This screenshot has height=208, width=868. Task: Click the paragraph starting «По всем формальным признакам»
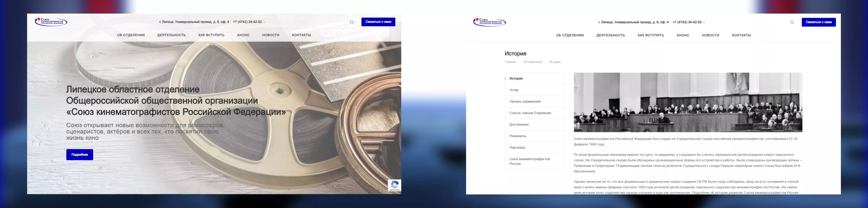tap(688, 163)
